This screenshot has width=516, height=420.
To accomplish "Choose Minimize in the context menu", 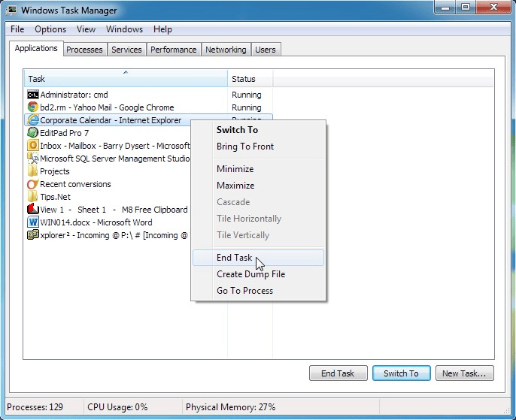I will [x=258, y=169].
